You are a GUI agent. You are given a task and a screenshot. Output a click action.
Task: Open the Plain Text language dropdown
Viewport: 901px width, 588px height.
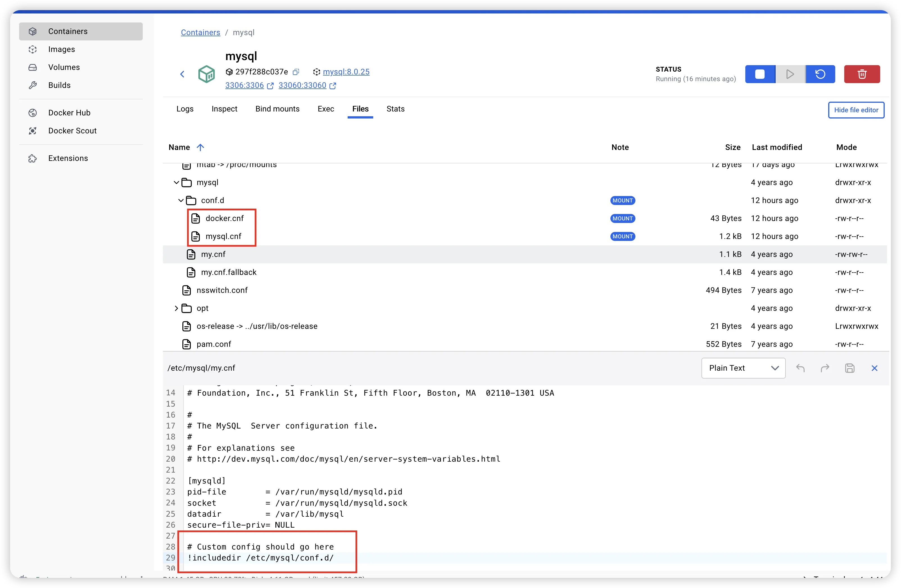tap(743, 368)
